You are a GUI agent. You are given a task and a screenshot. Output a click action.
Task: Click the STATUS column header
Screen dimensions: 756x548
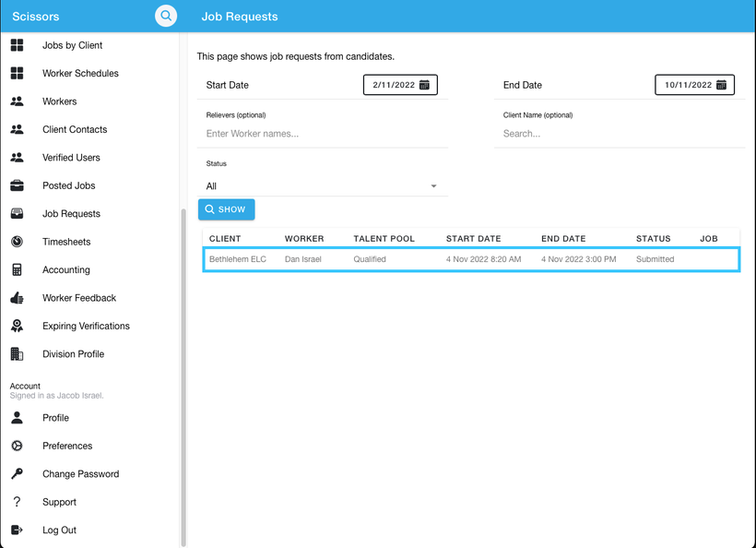[x=654, y=239]
